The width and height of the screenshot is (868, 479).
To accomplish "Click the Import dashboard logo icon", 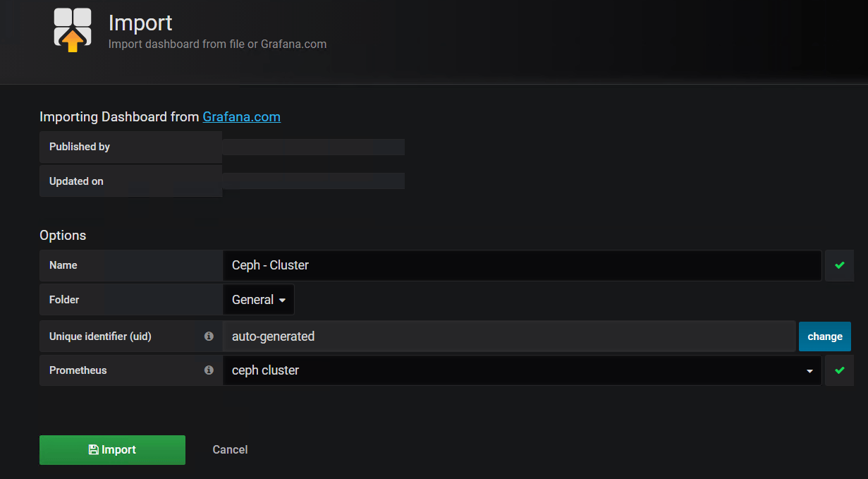I will pos(73,30).
